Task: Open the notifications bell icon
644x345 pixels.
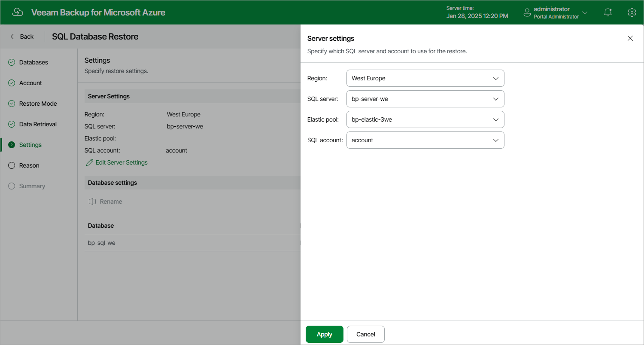Action: [608, 12]
